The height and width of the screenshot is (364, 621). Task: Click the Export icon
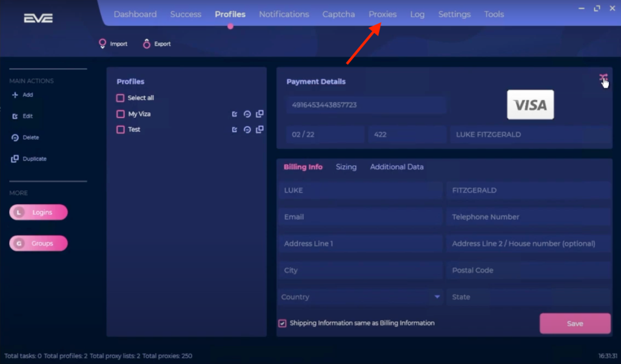[146, 44]
